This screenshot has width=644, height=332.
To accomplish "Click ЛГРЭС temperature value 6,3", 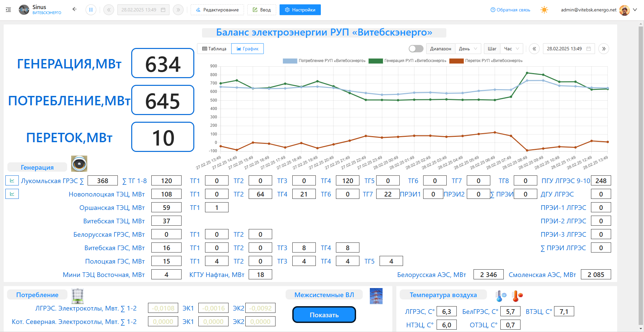I will [447, 311].
